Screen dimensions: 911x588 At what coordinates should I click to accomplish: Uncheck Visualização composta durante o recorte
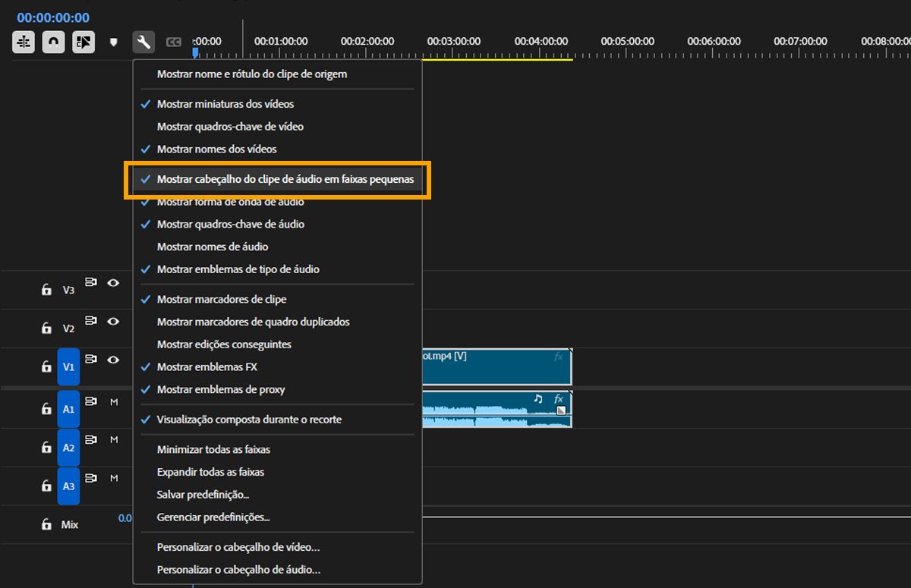277,420
